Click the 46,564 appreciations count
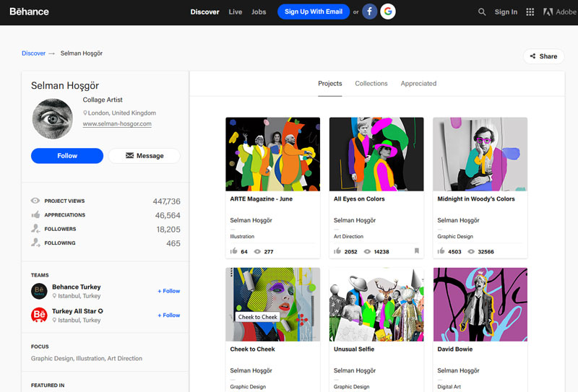 (168, 216)
